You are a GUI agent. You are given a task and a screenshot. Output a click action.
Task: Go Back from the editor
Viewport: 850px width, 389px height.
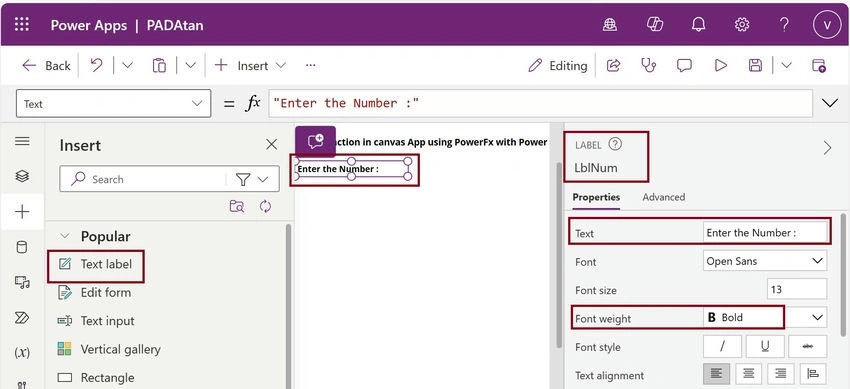(46, 66)
